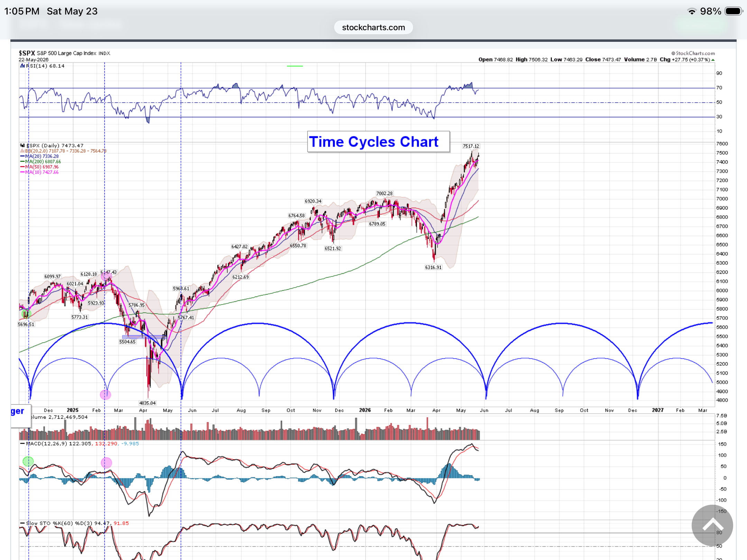Click the pink circle on the MACD panel
The width and height of the screenshot is (747, 560).
pos(106,463)
